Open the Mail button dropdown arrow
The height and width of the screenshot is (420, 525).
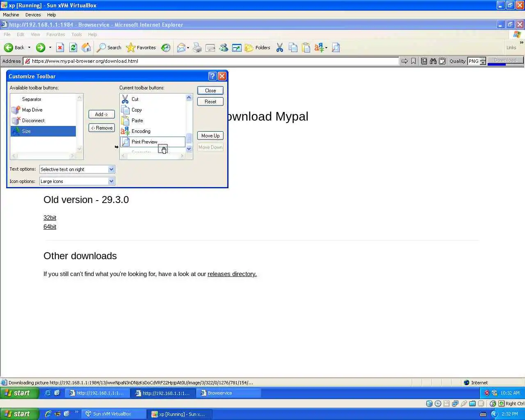coord(188,48)
